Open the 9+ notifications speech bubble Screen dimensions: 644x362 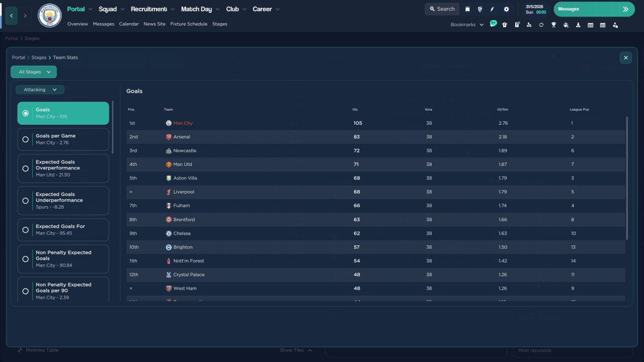pos(493,24)
